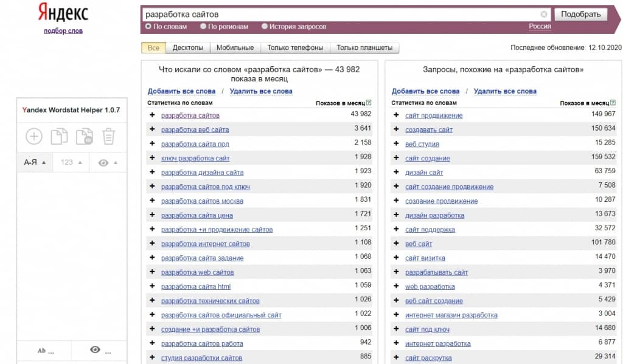Click the add word plus icon in Wordstat Helper
The width and height of the screenshot is (623, 364).
tap(34, 136)
